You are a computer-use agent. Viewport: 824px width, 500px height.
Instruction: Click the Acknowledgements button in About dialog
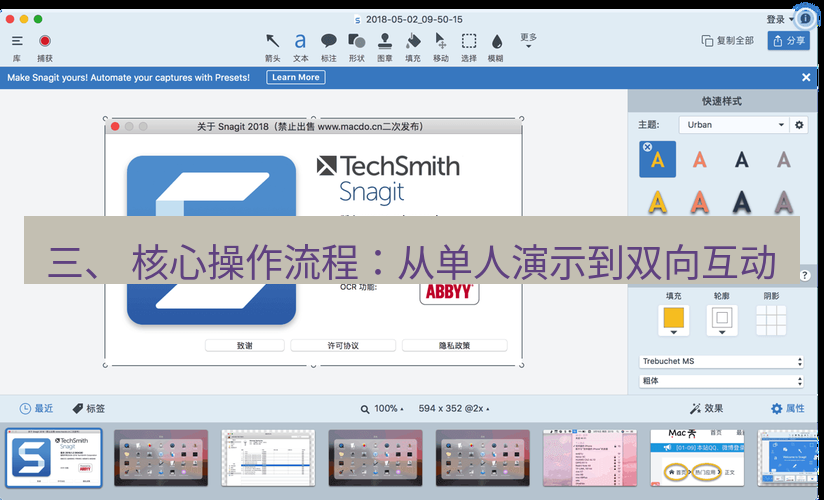tap(244, 345)
